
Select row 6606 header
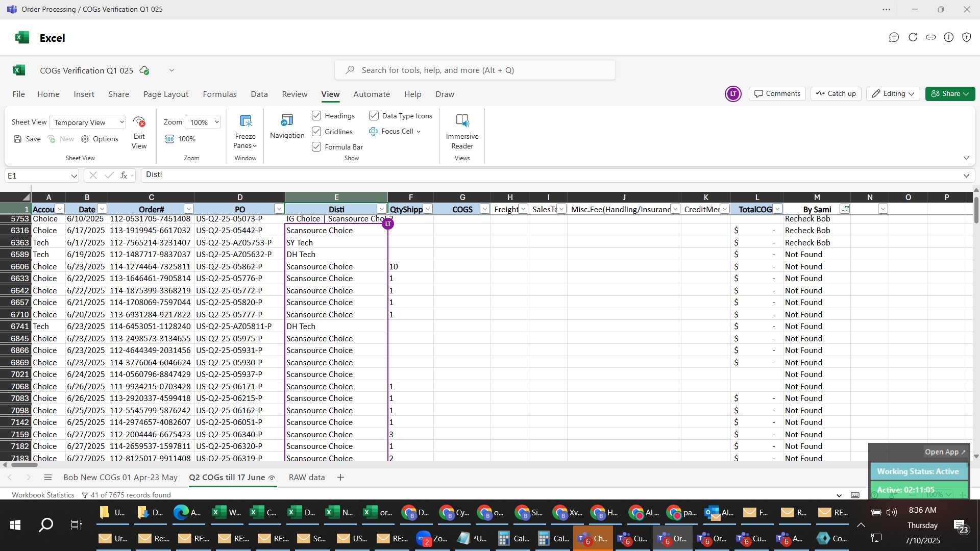(x=16, y=267)
